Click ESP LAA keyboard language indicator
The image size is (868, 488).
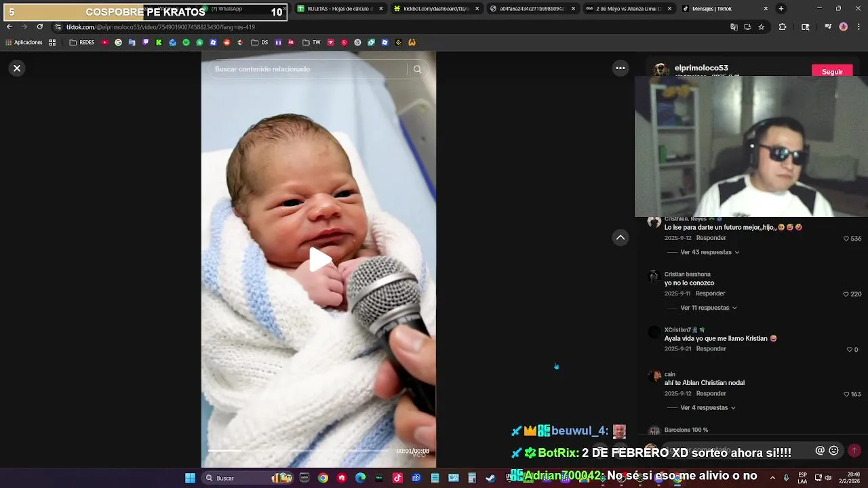802,478
